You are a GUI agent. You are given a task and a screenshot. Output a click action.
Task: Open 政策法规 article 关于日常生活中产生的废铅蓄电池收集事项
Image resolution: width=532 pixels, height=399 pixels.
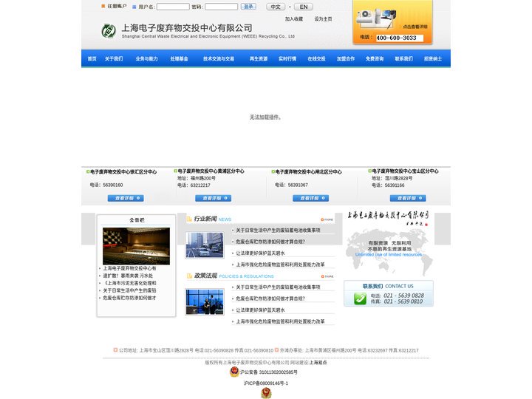coord(278,287)
